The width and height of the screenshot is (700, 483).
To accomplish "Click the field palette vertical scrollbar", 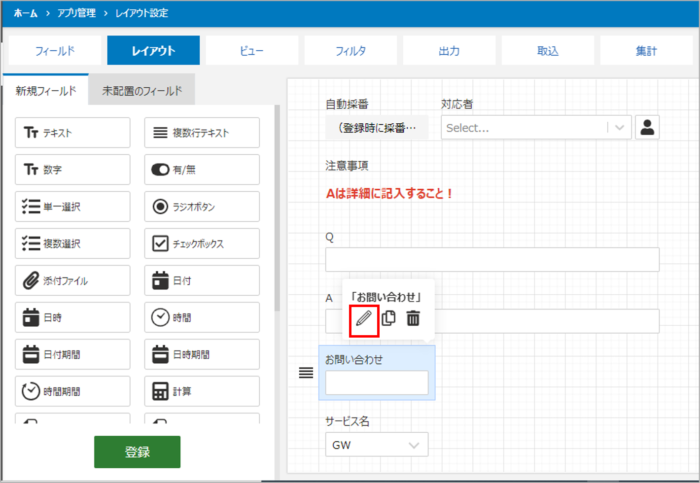I will (277, 208).
